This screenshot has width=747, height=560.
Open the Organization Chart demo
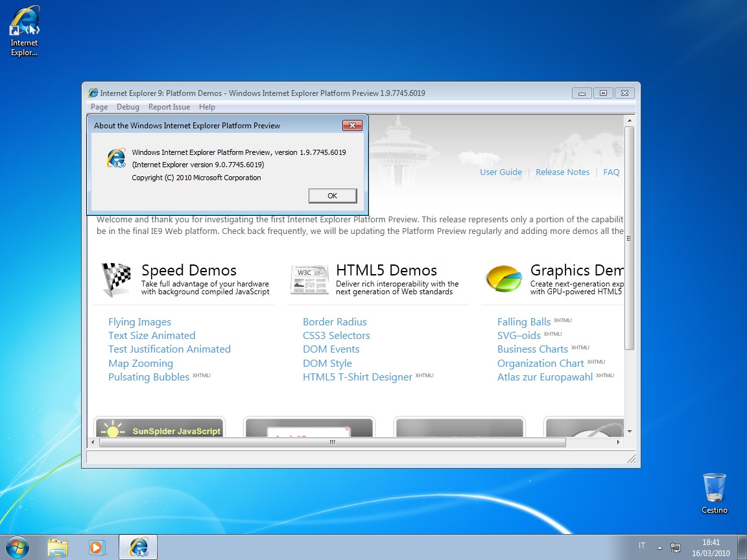click(x=540, y=364)
